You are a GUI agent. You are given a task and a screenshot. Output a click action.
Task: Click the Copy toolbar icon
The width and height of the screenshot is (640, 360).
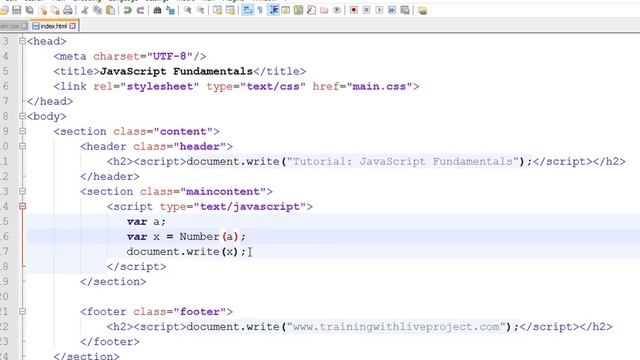[98, 10]
